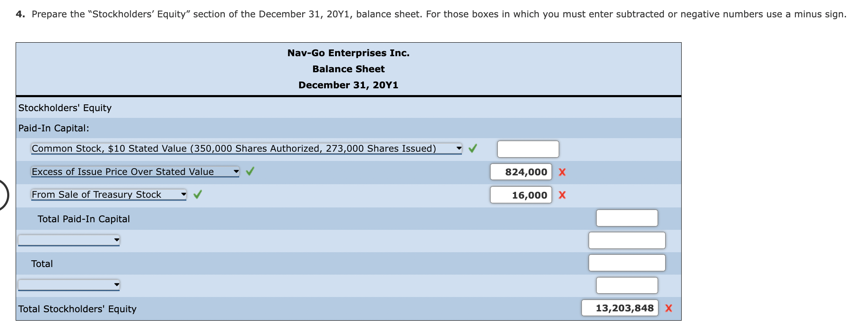Click the green check beside Treasury Stock dropdown
The height and width of the screenshot is (327, 868).
click(x=197, y=194)
